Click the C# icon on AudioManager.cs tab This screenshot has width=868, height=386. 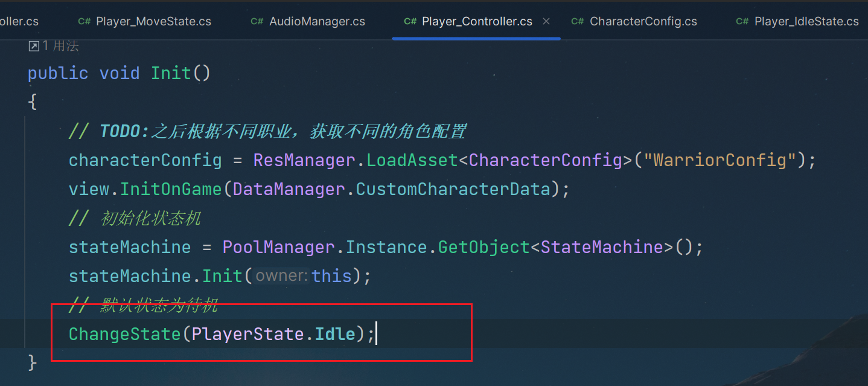257,21
